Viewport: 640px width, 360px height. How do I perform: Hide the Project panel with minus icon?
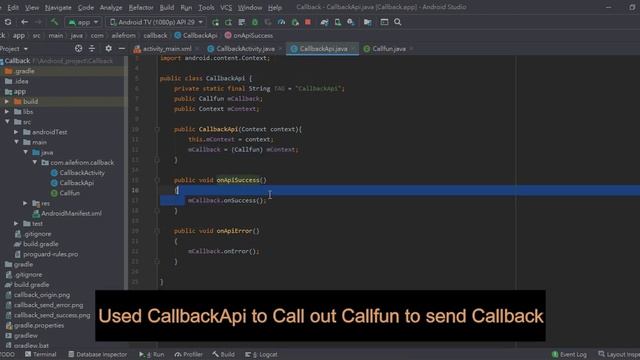pos(122,49)
